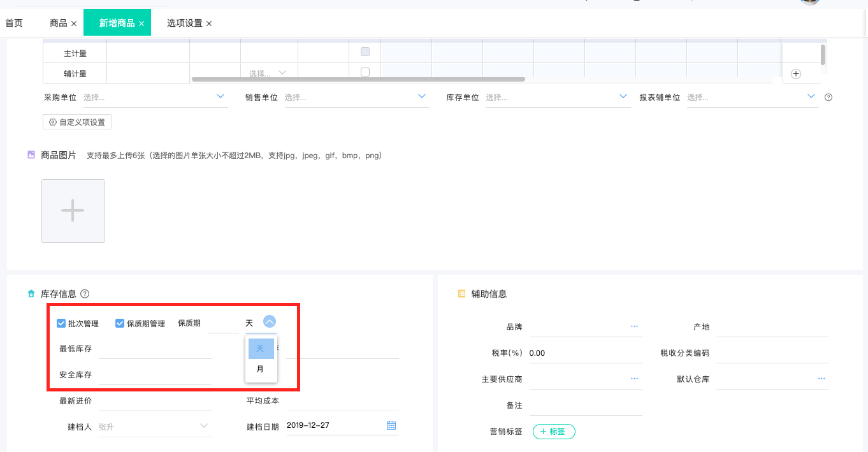The height and width of the screenshot is (452, 868).
Task: Open the 首页 tab
Action: [x=14, y=23]
